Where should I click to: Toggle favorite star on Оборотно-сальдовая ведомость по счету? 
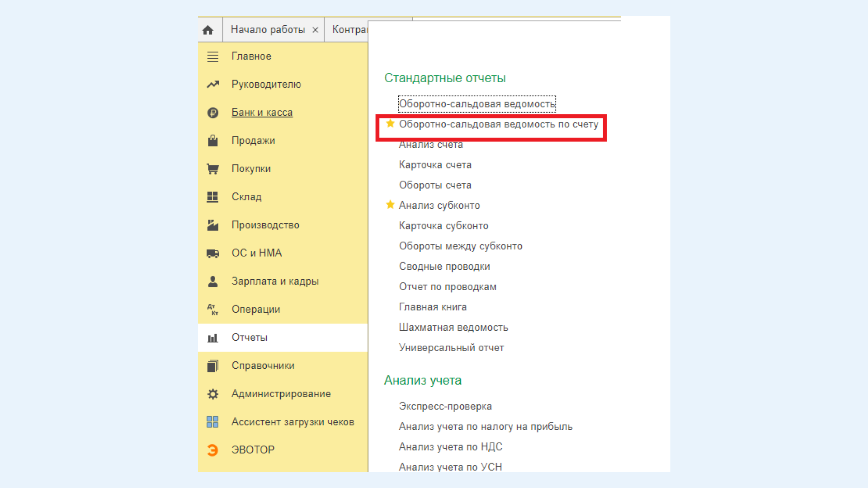390,123
